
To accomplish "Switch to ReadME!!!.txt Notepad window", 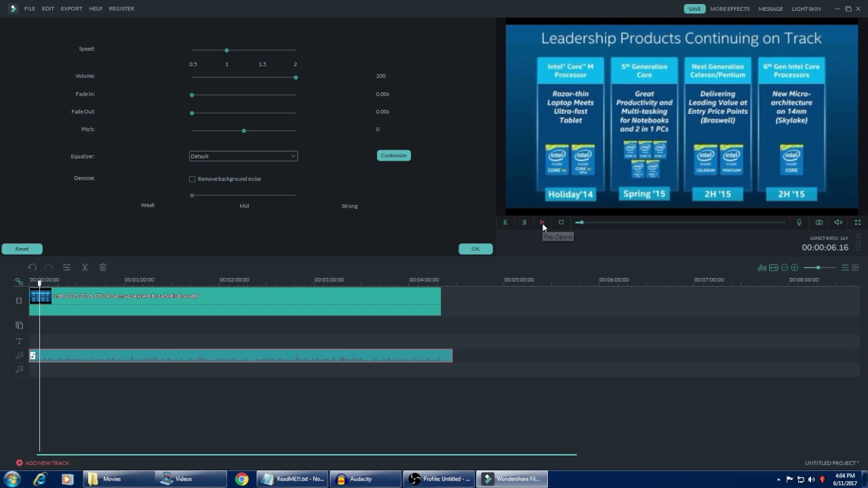I will click(x=293, y=479).
